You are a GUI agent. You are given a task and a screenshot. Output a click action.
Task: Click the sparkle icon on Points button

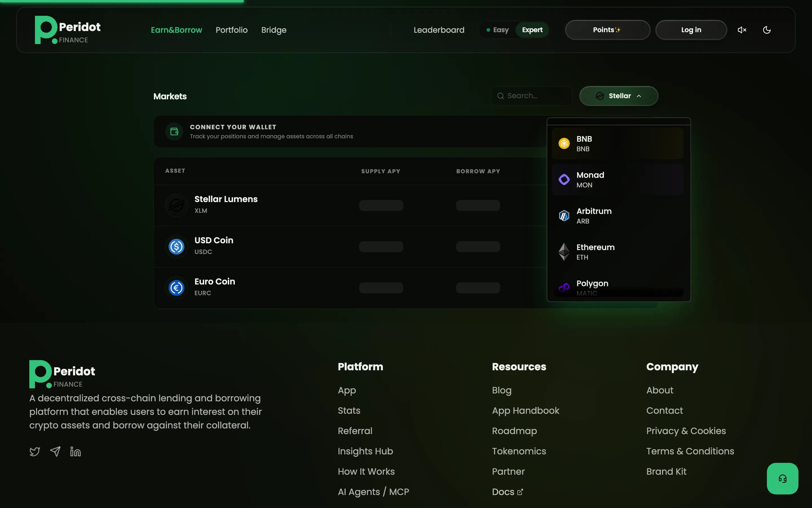click(x=618, y=30)
